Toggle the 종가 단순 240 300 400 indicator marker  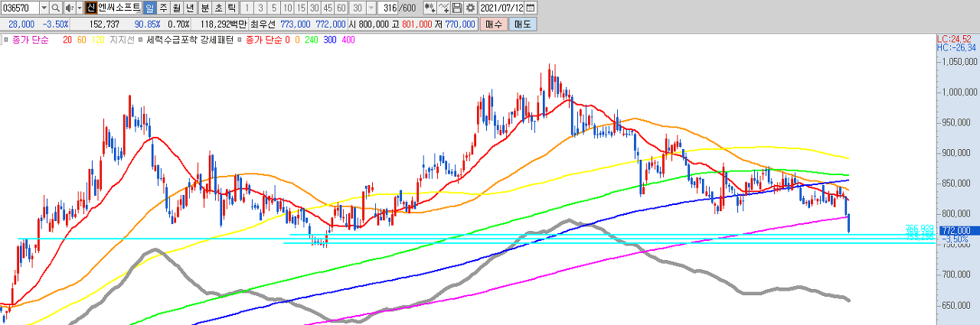point(240,39)
